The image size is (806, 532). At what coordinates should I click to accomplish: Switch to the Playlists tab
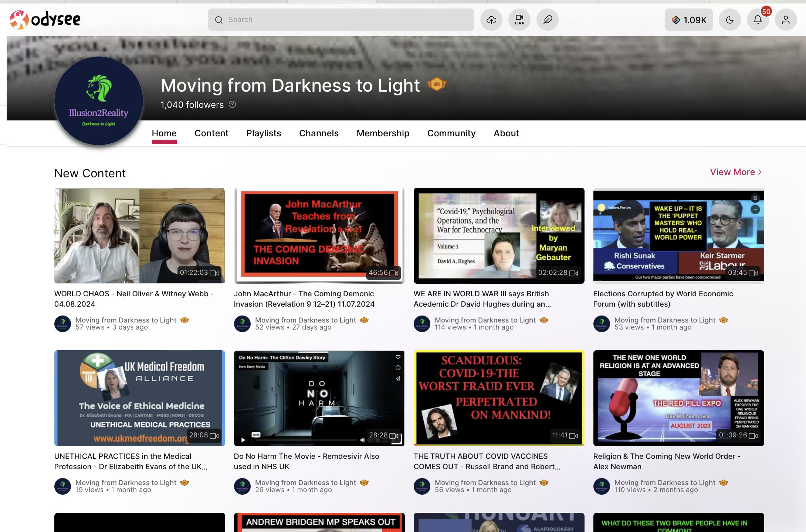click(x=264, y=133)
